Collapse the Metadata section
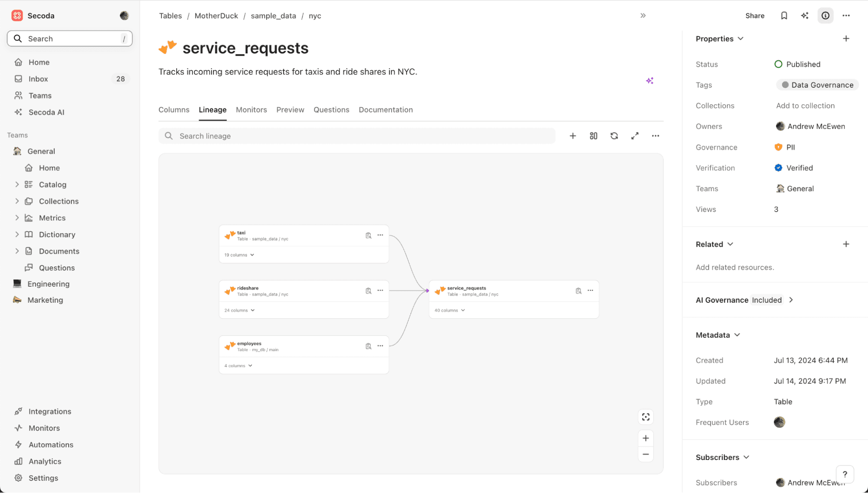 click(x=718, y=335)
